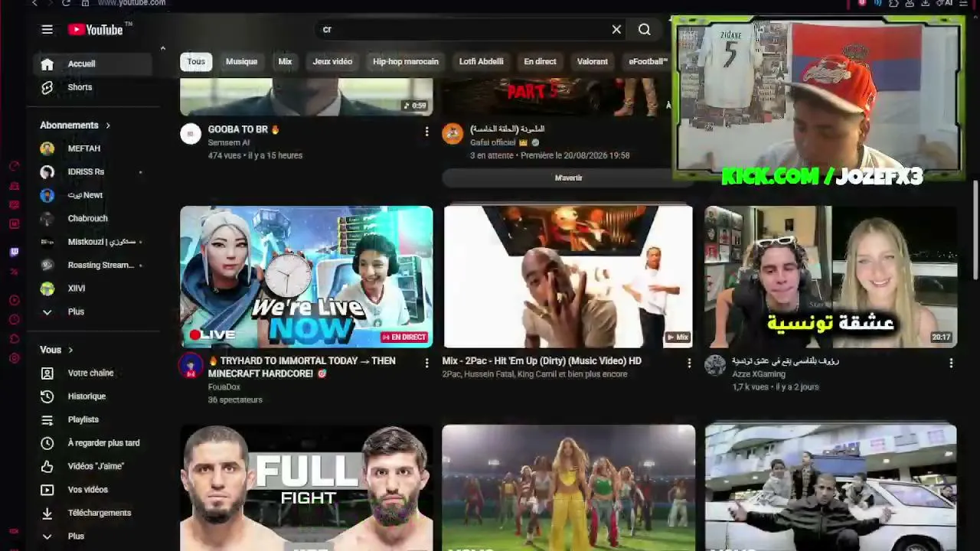Viewport: 980px width, 551px height.
Task: Open options menu for GOOBA TO BR video
Action: pos(426,132)
